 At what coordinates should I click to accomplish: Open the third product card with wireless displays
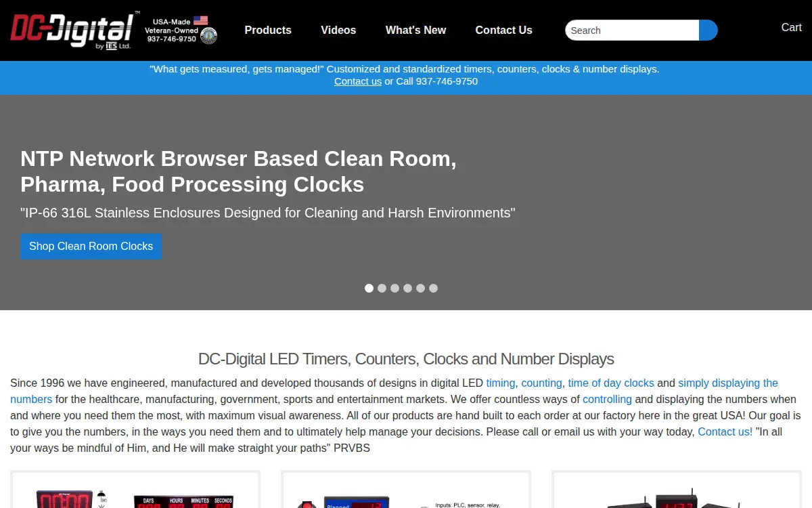(677, 490)
